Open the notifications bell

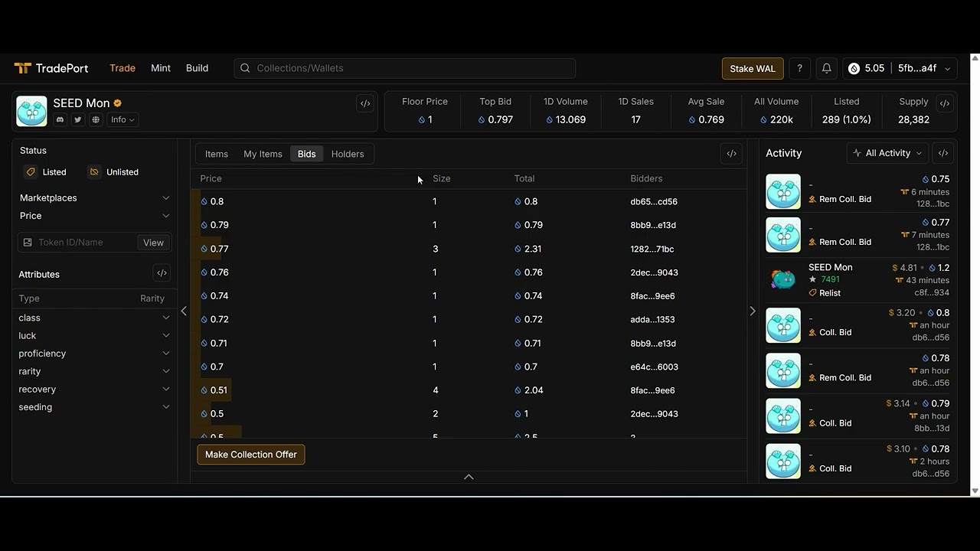click(x=826, y=68)
